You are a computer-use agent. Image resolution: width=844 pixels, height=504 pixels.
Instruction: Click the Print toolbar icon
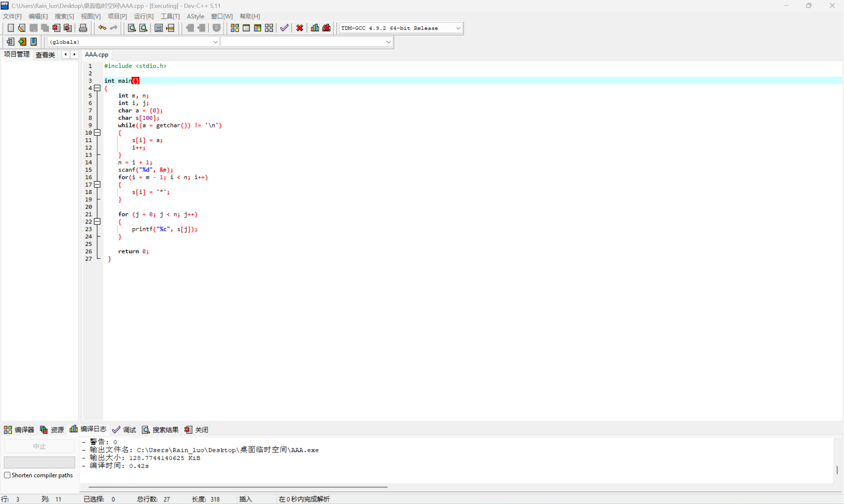[83, 28]
